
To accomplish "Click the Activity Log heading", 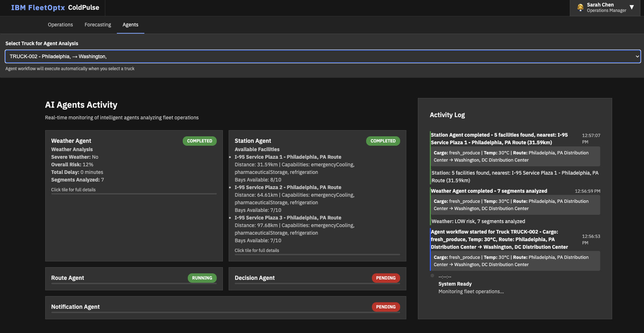I will click(447, 115).
